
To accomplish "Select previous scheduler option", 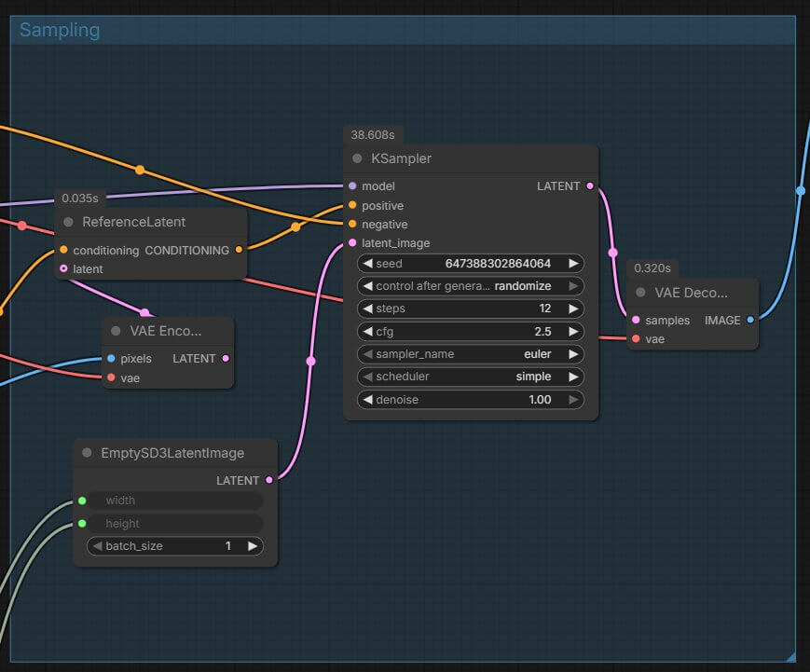I will click(x=367, y=377).
